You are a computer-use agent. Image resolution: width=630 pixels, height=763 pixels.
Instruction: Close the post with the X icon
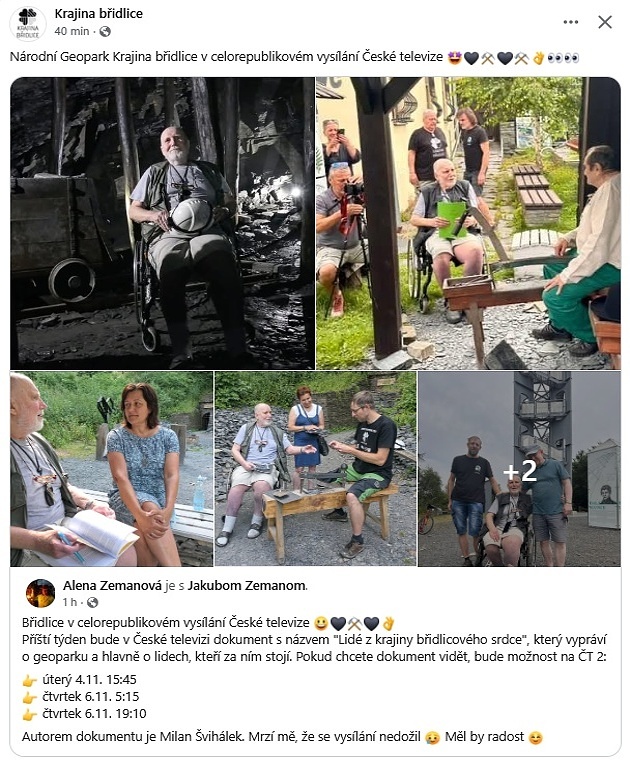click(x=605, y=22)
